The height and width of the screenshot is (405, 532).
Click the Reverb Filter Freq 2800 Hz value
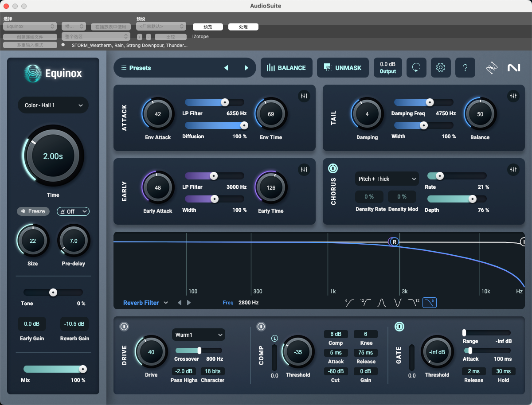(248, 303)
